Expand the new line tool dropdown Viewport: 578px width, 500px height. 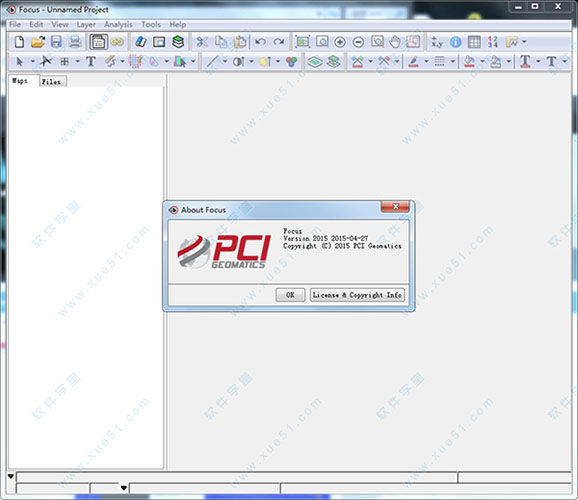225,61
